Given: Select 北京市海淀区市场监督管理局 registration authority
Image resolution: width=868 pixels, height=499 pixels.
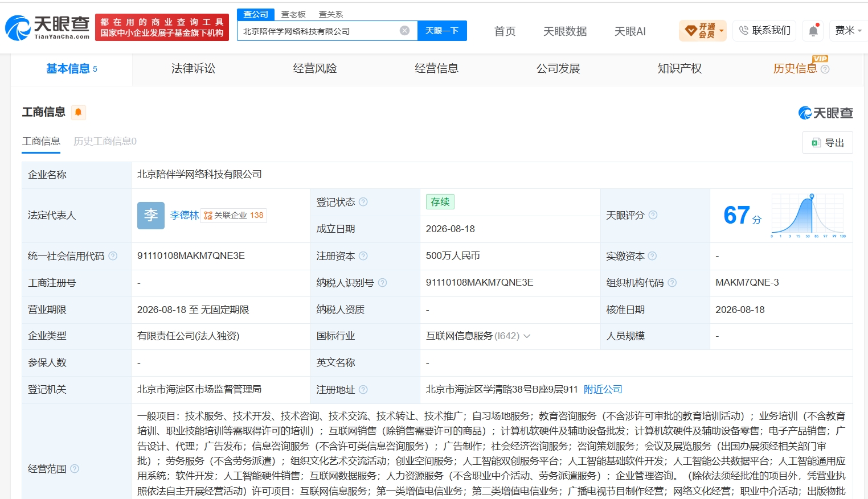Looking at the screenshot, I should 199,390.
